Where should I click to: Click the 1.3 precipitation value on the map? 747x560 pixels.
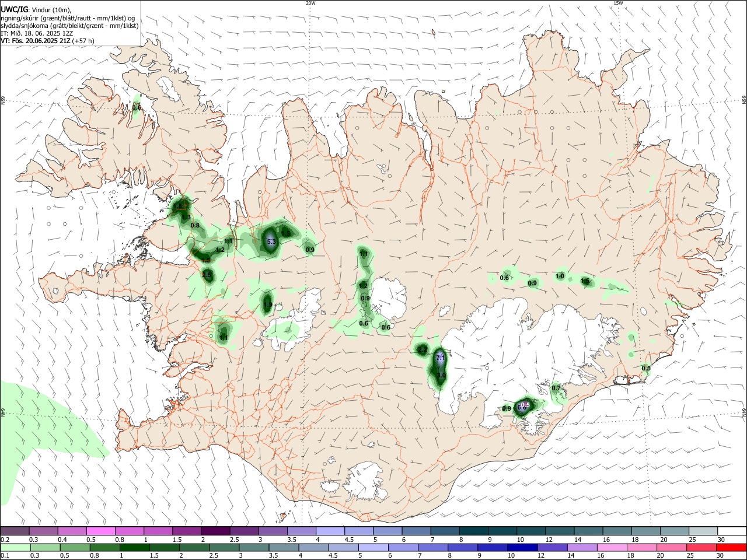pos(186,217)
